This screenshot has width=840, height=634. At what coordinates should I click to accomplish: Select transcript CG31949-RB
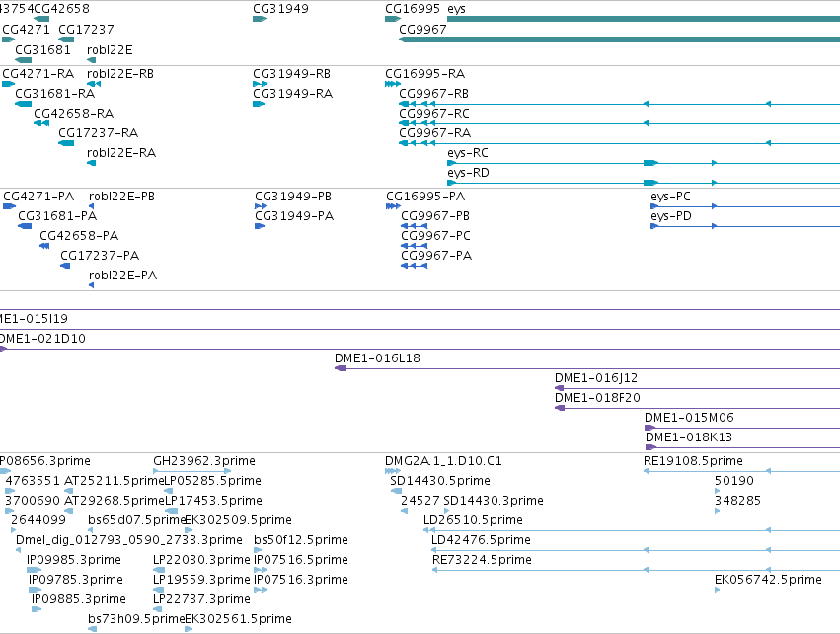(291, 74)
